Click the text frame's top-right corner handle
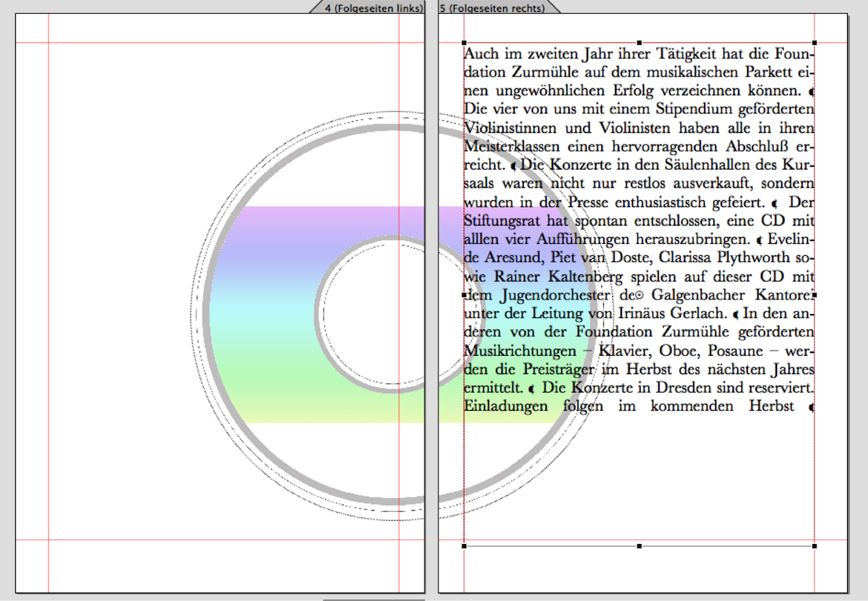 [814, 43]
